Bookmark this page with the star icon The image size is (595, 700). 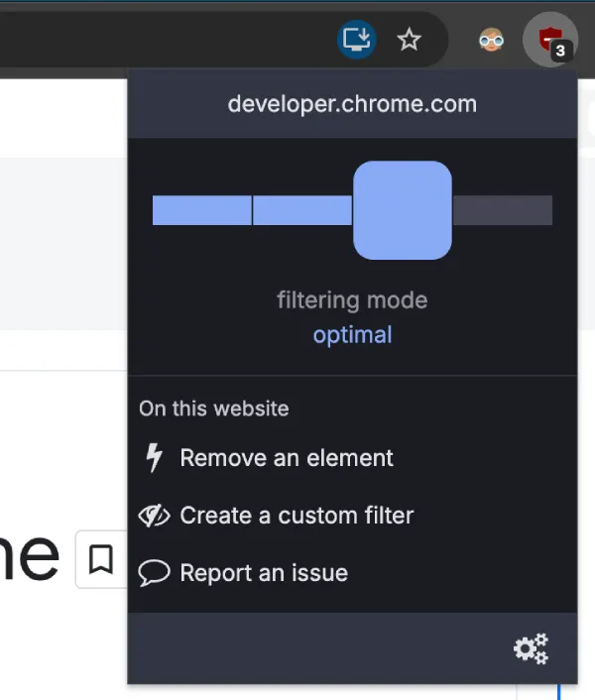click(x=409, y=40)
